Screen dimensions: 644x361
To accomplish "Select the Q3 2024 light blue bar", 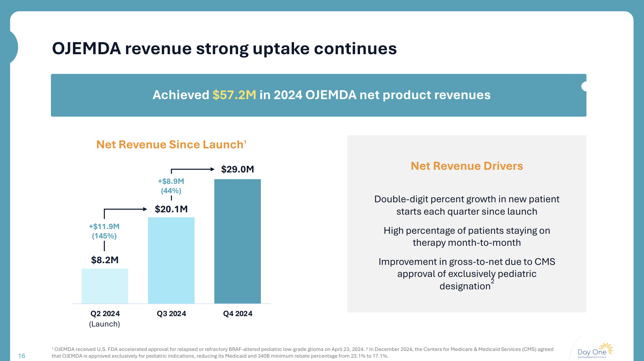I will (171, 261).
